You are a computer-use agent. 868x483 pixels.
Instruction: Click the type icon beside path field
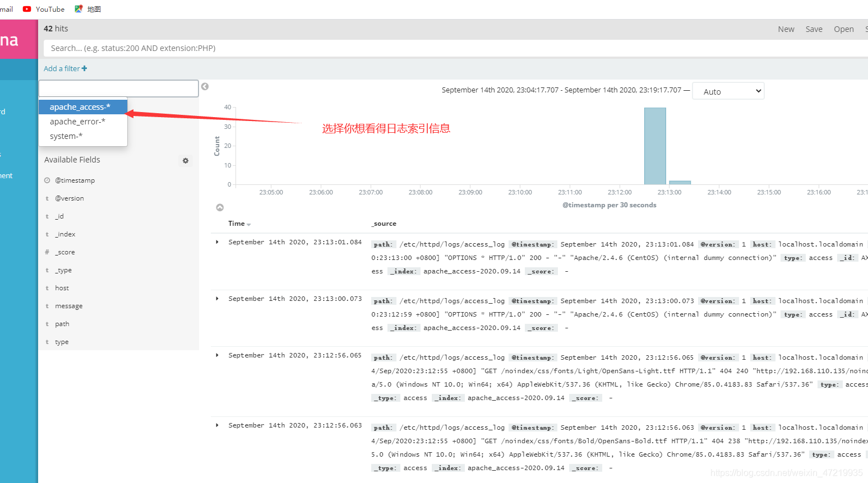pyautogui.click(x=47, y=324)
